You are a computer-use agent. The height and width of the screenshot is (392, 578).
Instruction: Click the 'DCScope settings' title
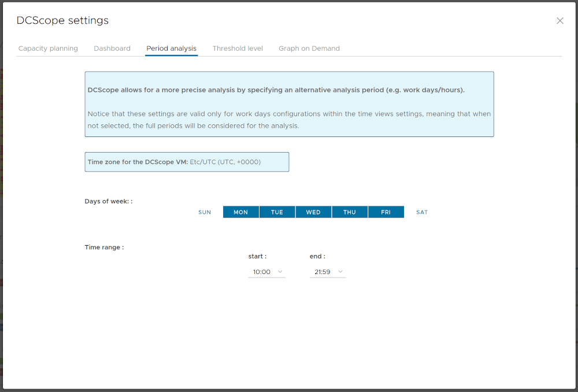tap(62, 20)
